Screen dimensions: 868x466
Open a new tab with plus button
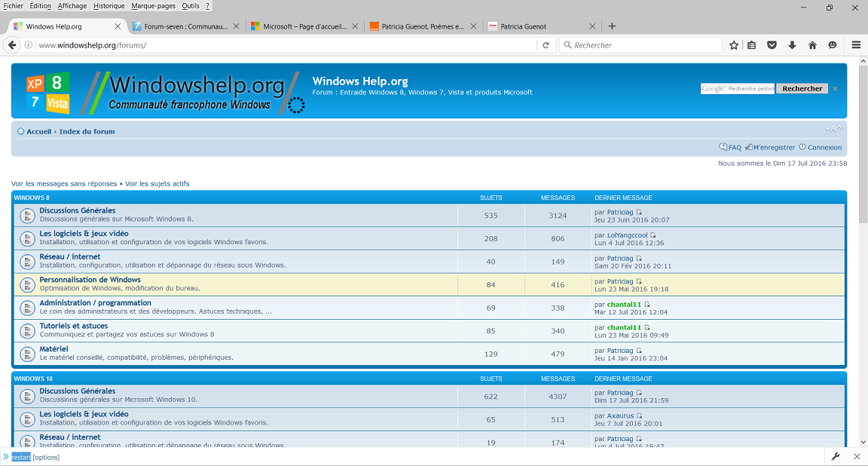click(612, 26)
